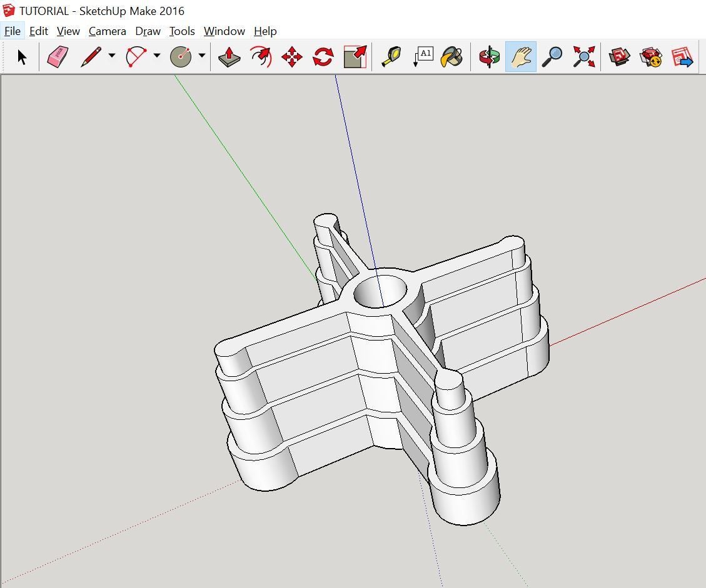Activate the Follow Me tool
The width and height of the screenshot is (706, 588).
(x=260, y=56)
